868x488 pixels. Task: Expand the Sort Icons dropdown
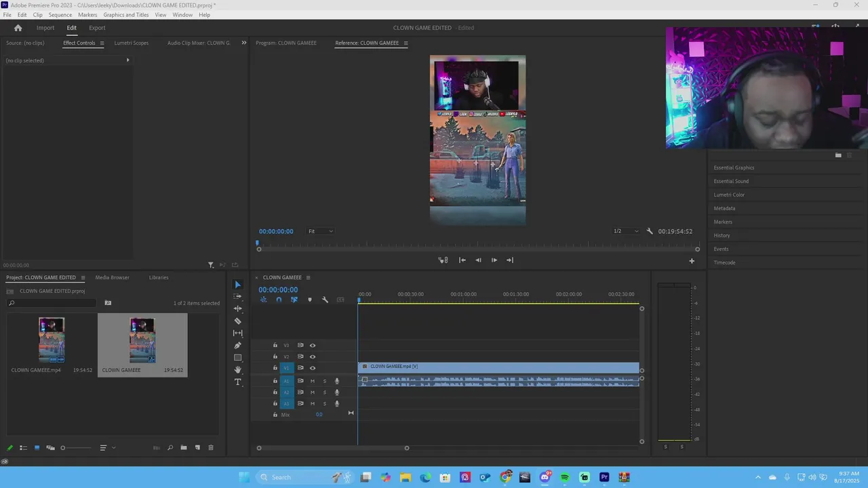tap(106, 447)
